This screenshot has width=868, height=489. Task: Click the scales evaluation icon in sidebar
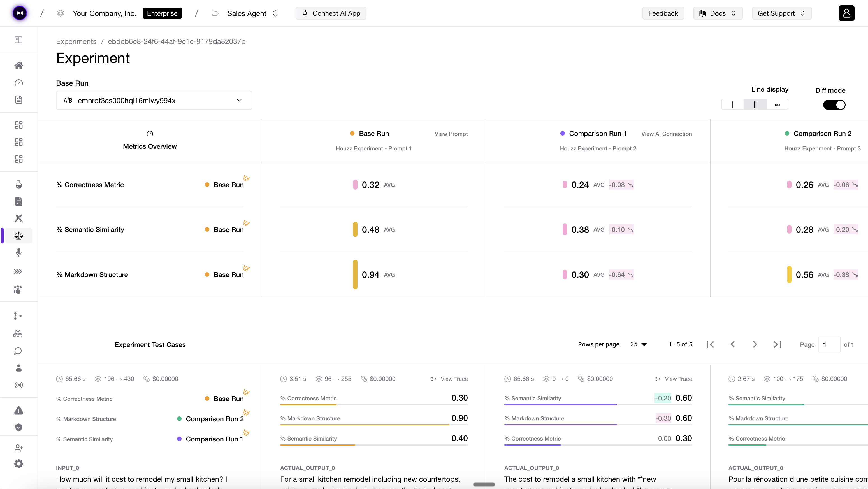[18, 236]
